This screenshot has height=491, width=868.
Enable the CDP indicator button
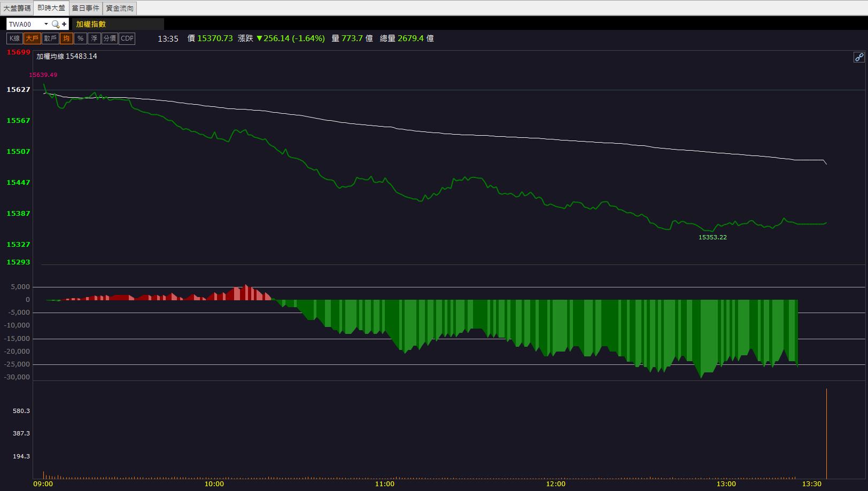[127, 38]
